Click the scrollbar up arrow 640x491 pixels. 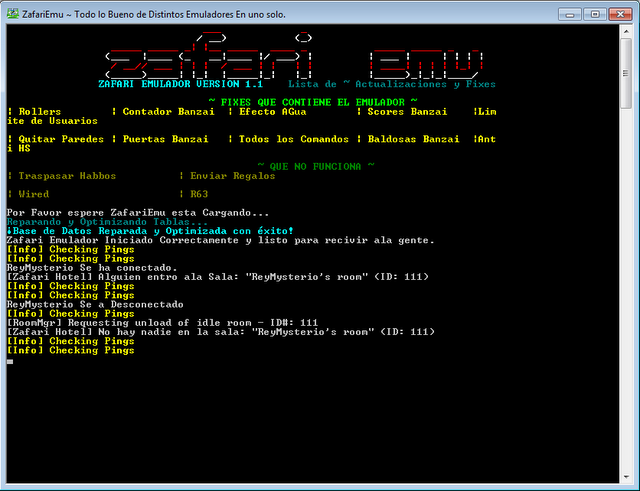tap(626, 31)
